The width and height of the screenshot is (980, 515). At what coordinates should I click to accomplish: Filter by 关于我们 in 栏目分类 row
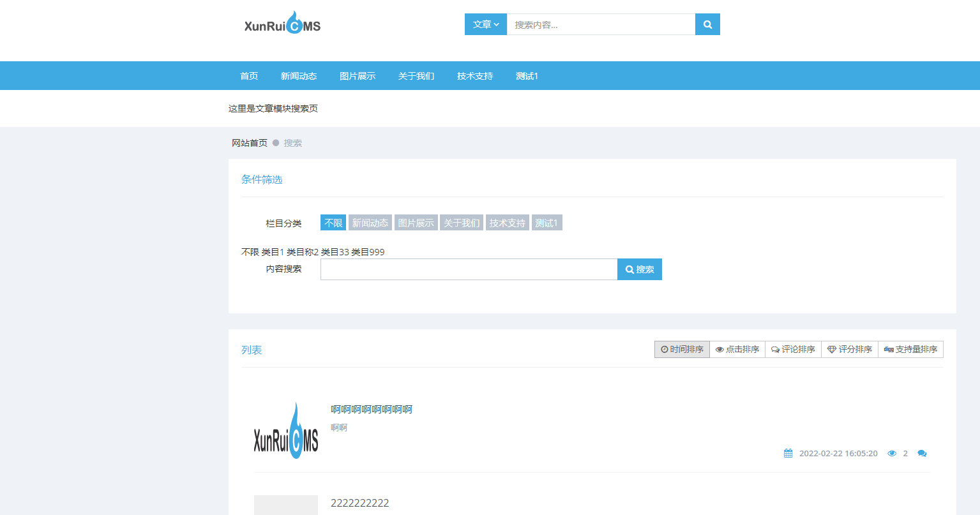tap(462, 223)
